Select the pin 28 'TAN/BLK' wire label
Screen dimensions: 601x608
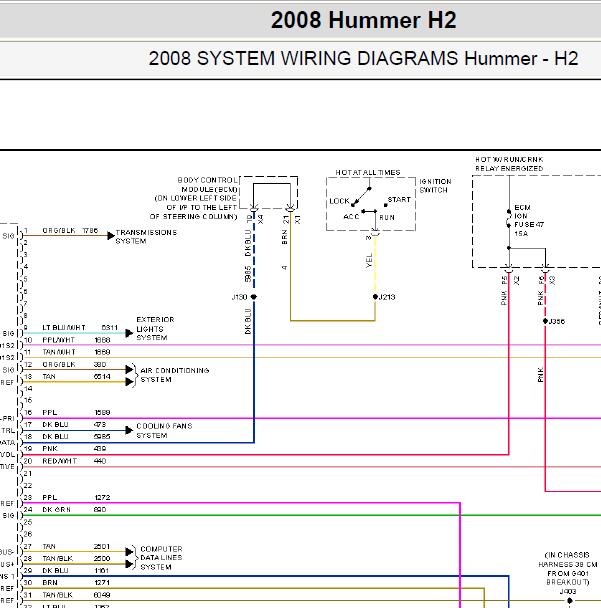57,558
